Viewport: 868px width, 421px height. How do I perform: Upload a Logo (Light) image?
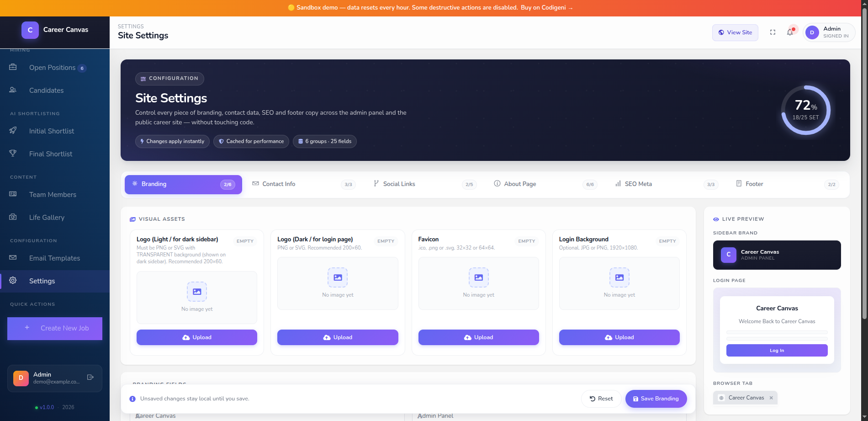pos(197,337)
